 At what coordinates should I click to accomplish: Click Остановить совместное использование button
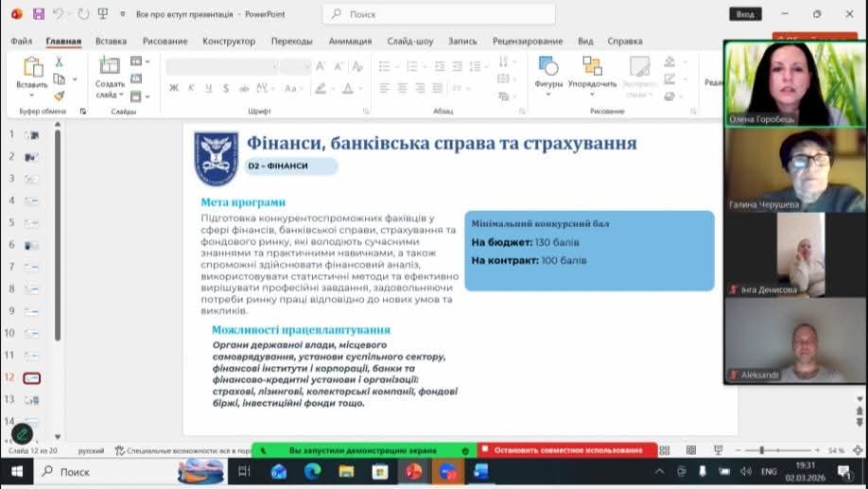pyautogui.click(x=567, y=450)
